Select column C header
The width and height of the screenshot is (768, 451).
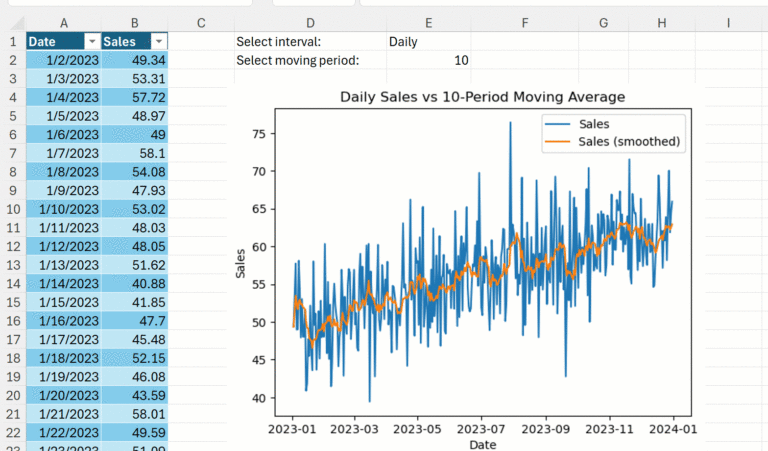coord(201,22)
